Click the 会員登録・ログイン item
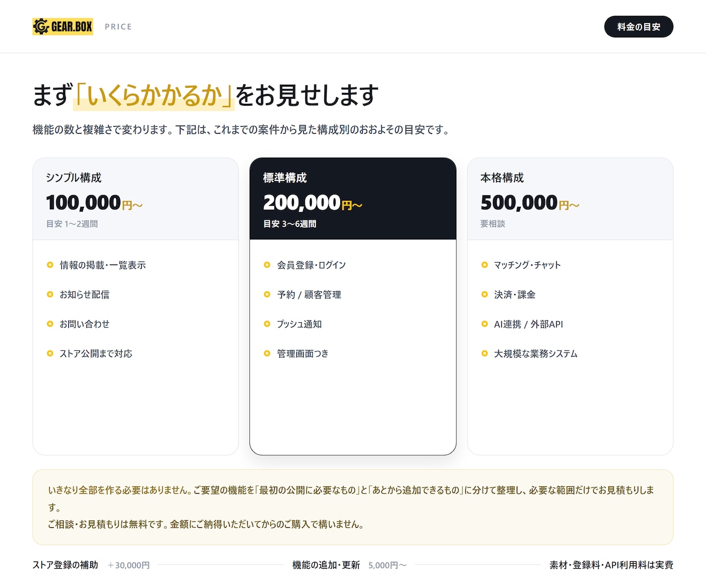The image size is (706, 588). (x=311, y=265)
